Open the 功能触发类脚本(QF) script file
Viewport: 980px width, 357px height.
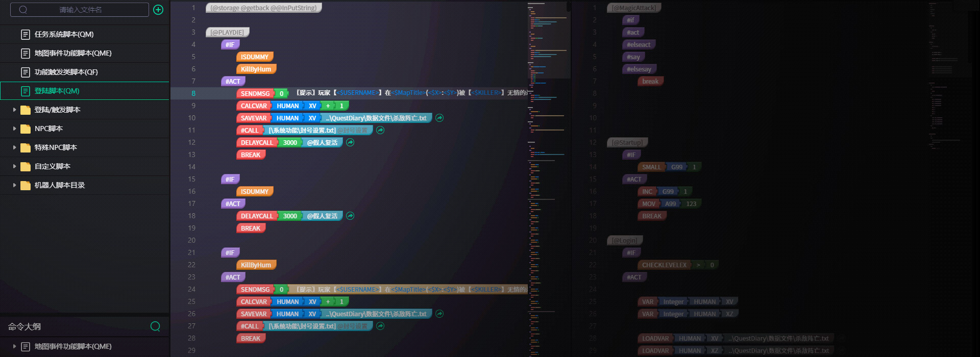click(66, 72)
